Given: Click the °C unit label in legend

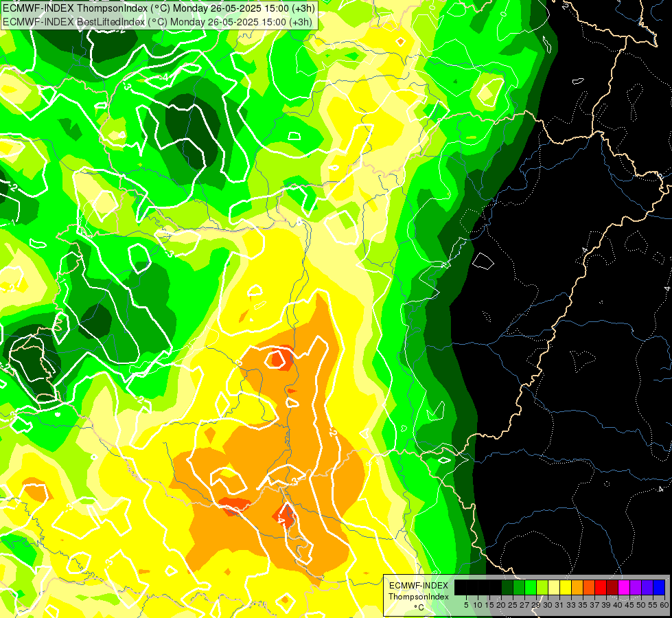Looking at the screenshot, I should (419, 608).
